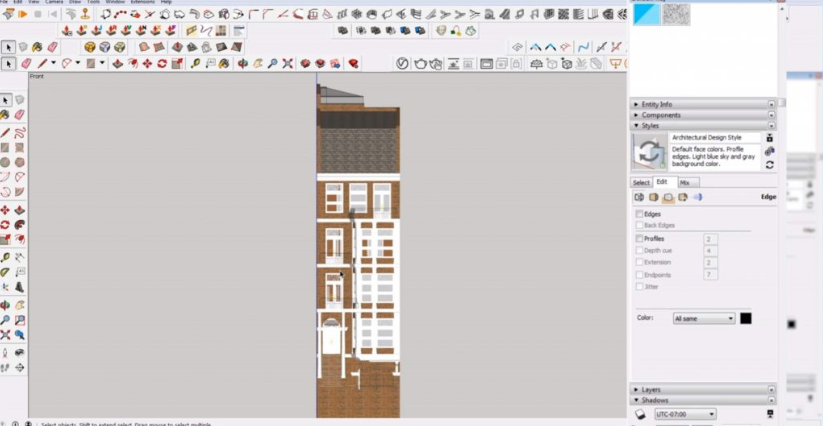Viewport: 823px width, 426px height.
Task: Enable the Profiles checkbox
Action: click(x=639, y=239)
